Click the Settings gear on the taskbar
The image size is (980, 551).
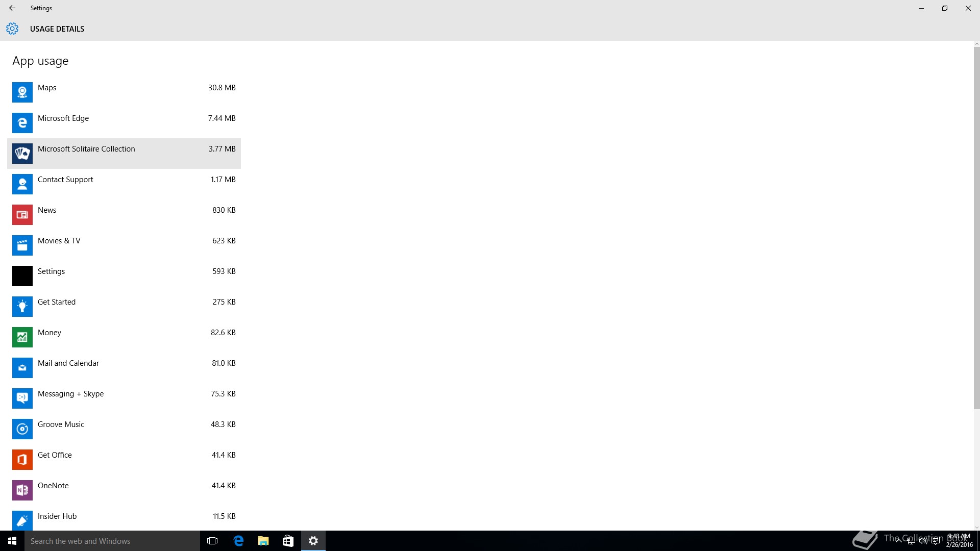313,541
